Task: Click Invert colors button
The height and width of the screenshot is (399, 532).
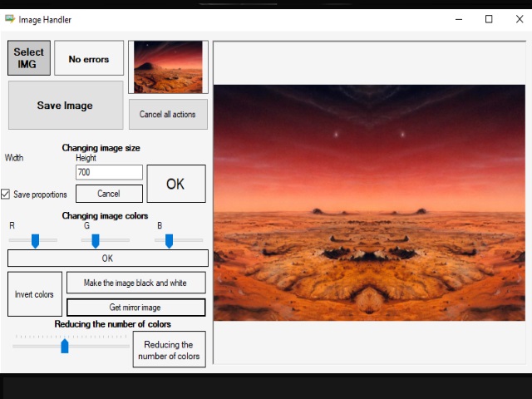Action: (35, 294)
